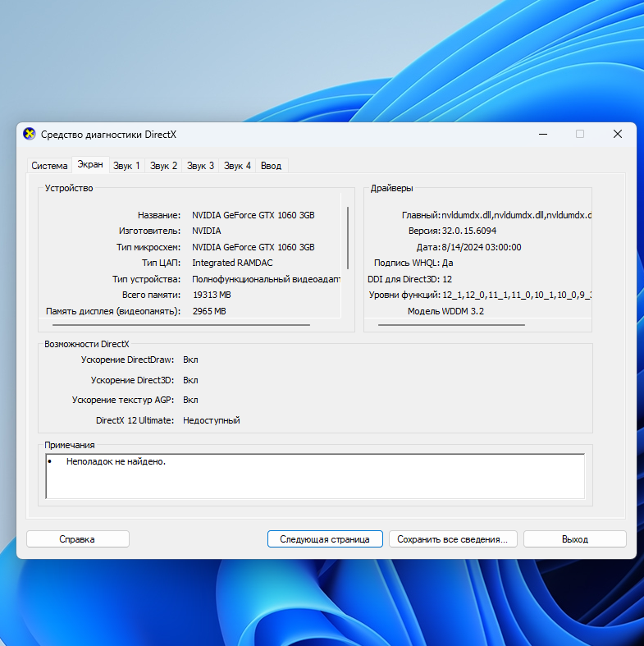Open the Ввод tab
Viewport: 644px width, 646px height.
click(272, 166)
